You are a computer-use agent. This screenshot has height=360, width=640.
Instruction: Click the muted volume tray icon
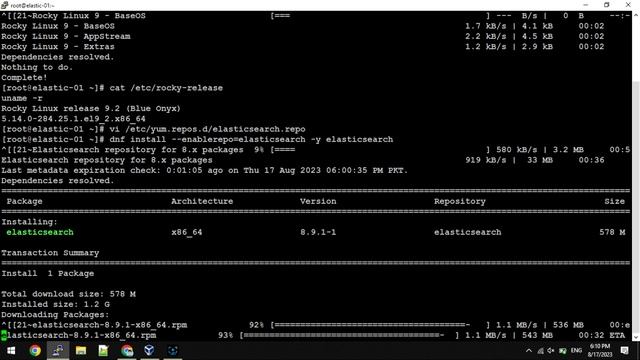[551, 351]
